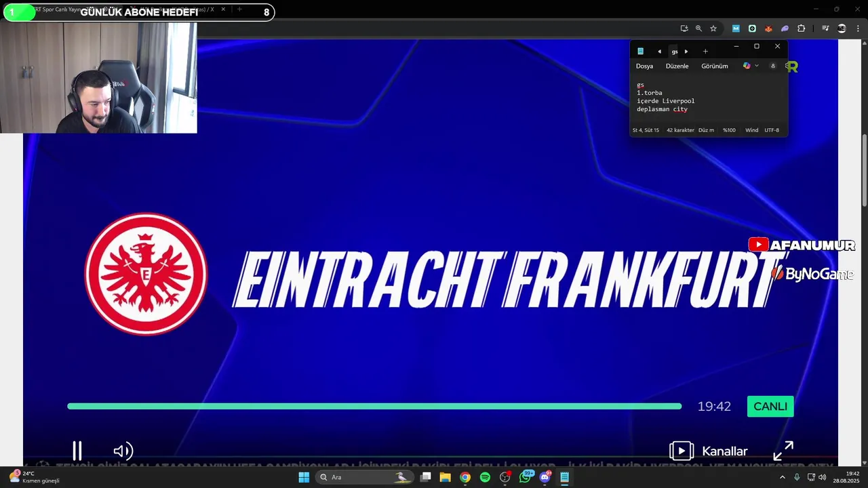868x488 pixels.
Task: Click the taskbar Ara search box
Action: tap(365, 477)
